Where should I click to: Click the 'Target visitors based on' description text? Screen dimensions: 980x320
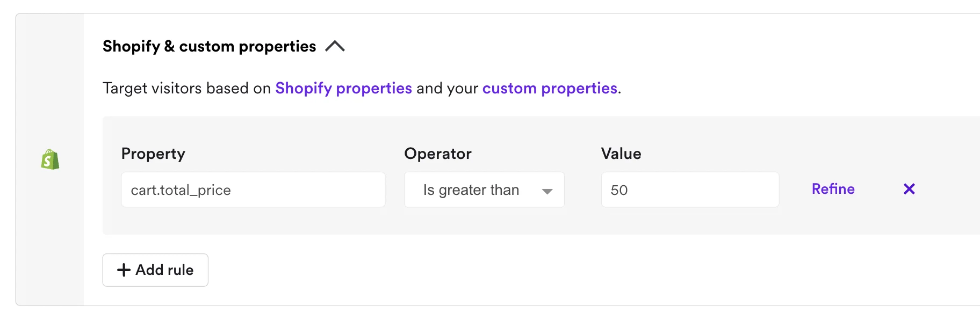(x=186, y=88)
